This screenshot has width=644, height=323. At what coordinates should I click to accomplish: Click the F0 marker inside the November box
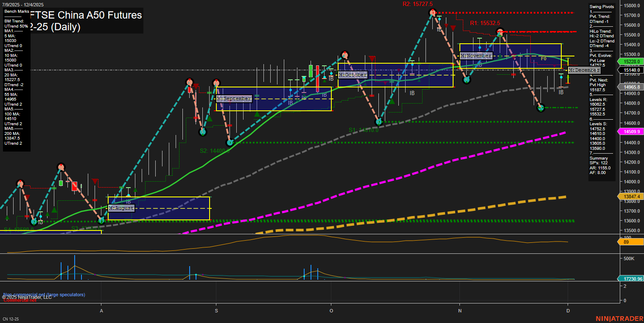click(543, 59)
